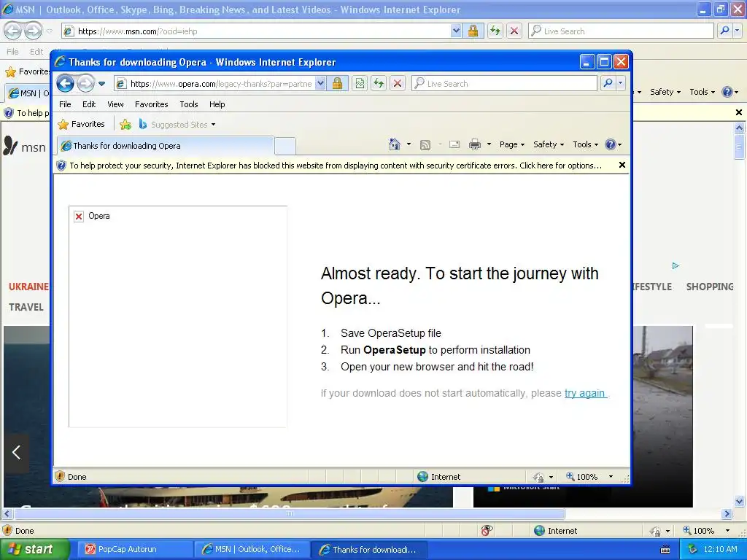Switch to MSN taskbar button

[x=252, y=550]
